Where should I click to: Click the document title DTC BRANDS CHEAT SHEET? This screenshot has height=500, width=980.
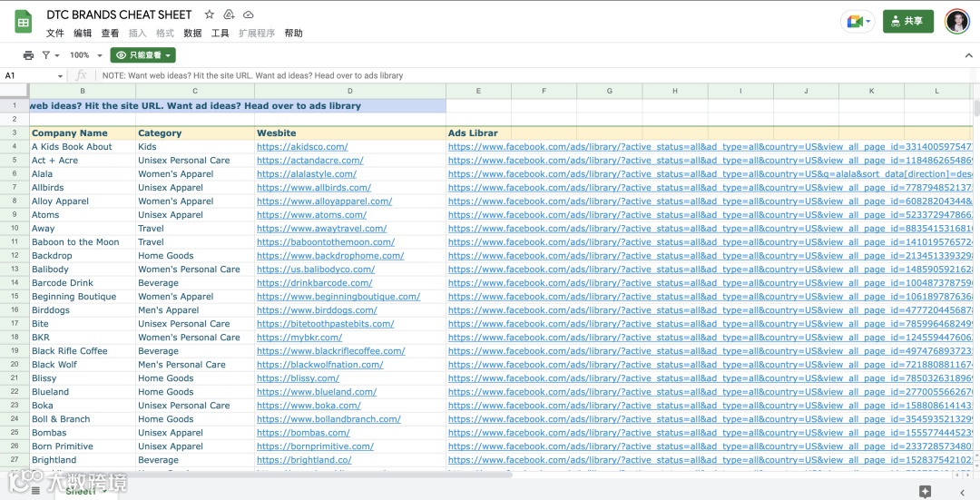coord(119,15)
